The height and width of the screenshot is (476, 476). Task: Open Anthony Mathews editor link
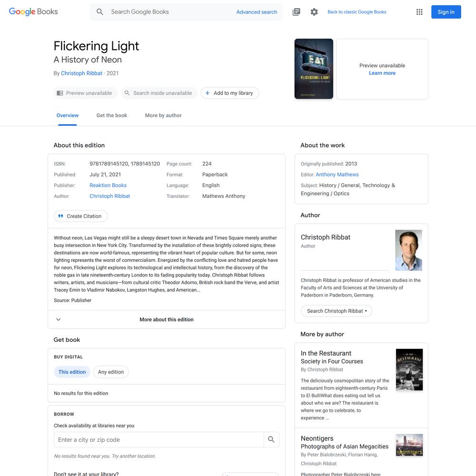[337, 175]
